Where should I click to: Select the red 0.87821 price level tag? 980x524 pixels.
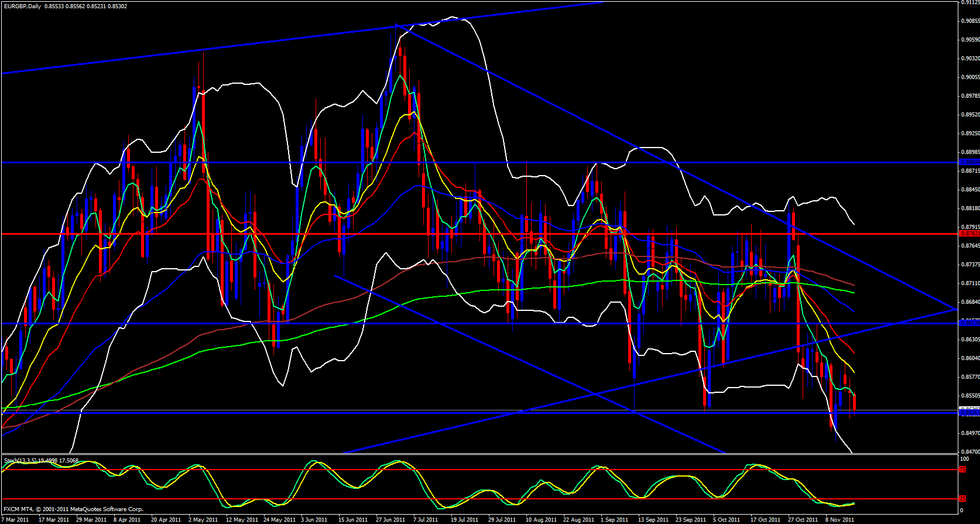pos(969,234)
